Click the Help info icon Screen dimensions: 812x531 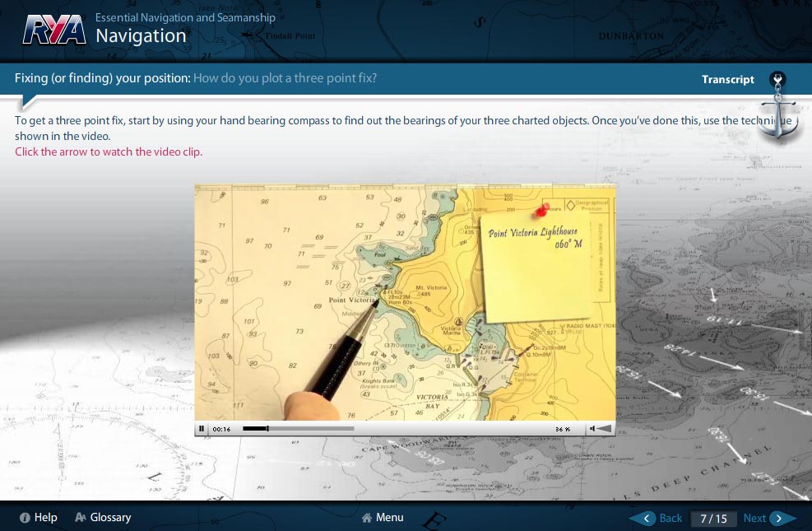click(x=25, y=518)
